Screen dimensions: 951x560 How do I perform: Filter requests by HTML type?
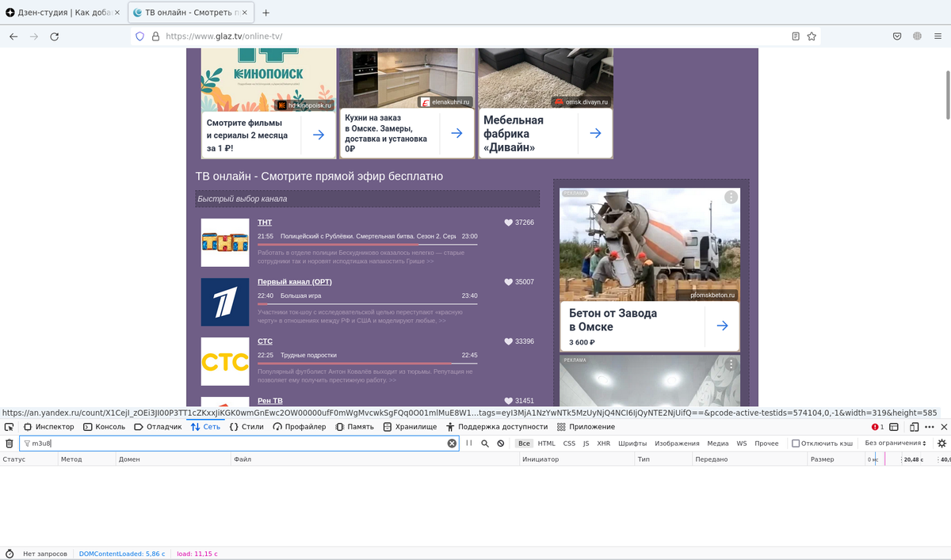click(547, 444)
